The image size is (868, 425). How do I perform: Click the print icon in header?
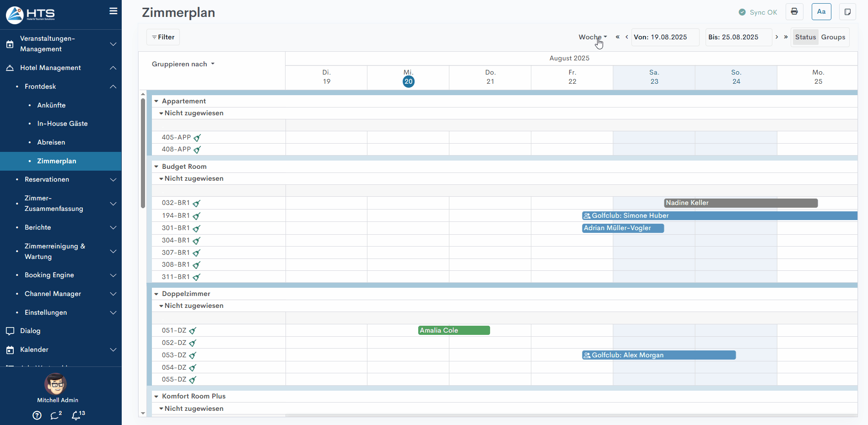pos(794,12)
